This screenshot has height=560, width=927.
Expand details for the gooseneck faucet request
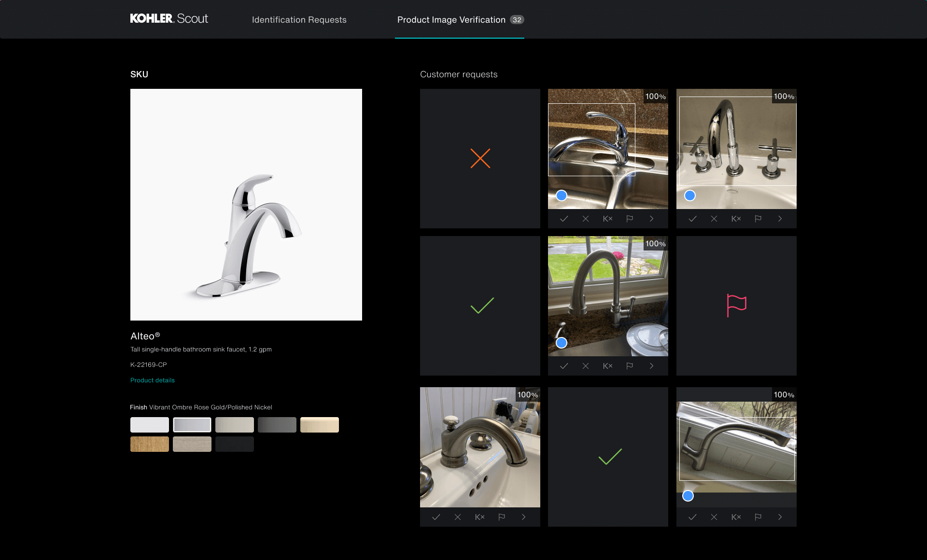coord(651,366)
